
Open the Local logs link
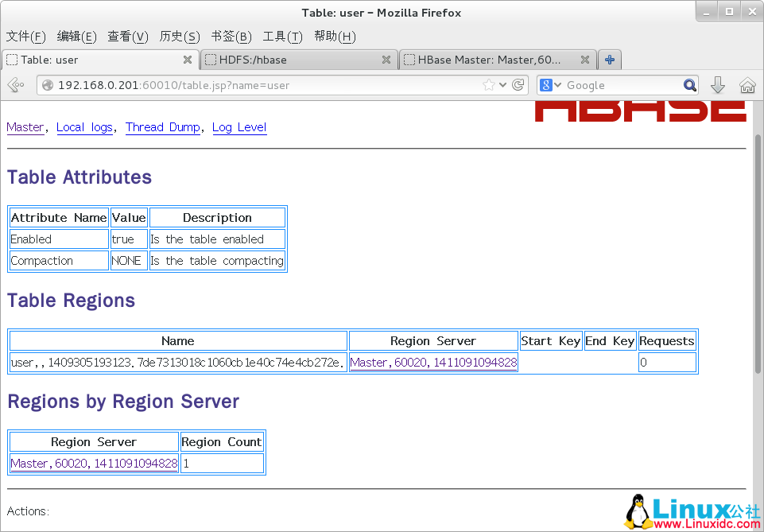click(84, 127)
